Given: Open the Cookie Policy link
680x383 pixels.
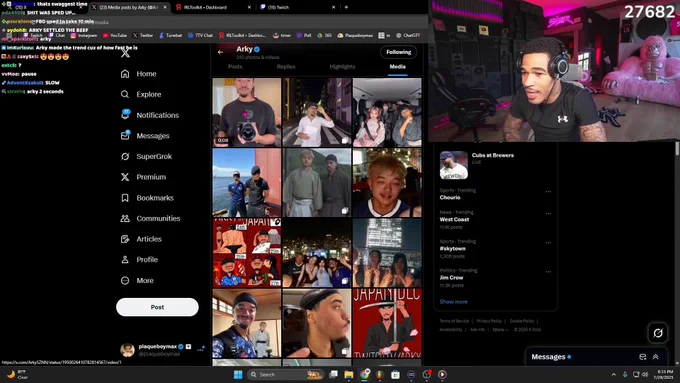Looking at the screenshot, I should pos(522,321).
